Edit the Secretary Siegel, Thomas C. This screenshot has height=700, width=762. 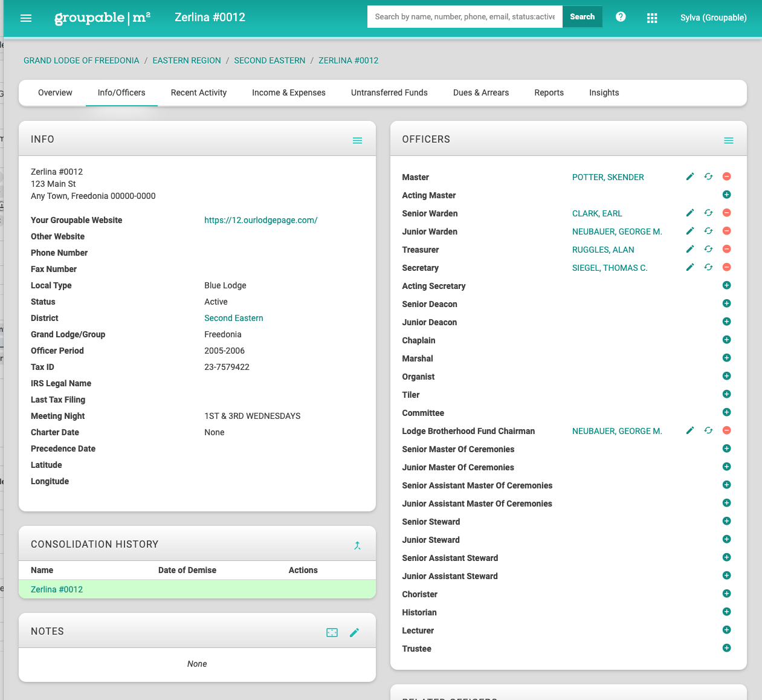click(690, 267)
